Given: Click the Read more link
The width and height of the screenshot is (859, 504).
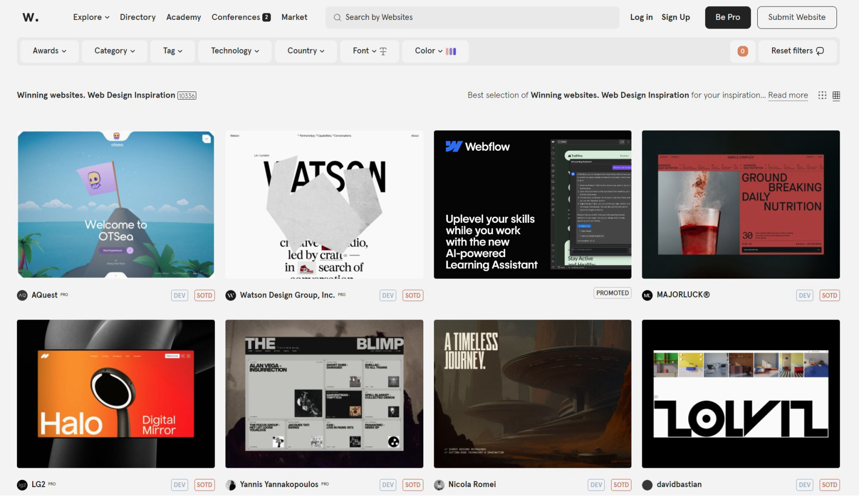Looking at the screenshot, I should coord(788,95).
